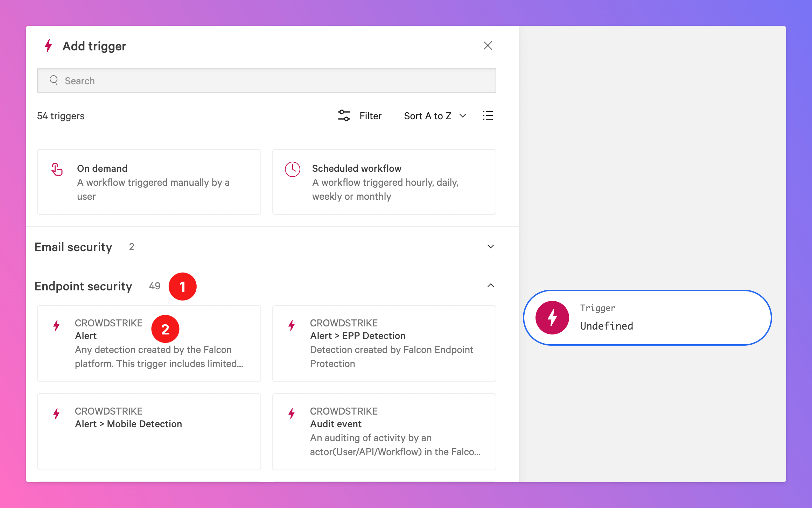Close the Add trigger panel
The height and width of the screenshot is (508, 812).
click(488, 46)
